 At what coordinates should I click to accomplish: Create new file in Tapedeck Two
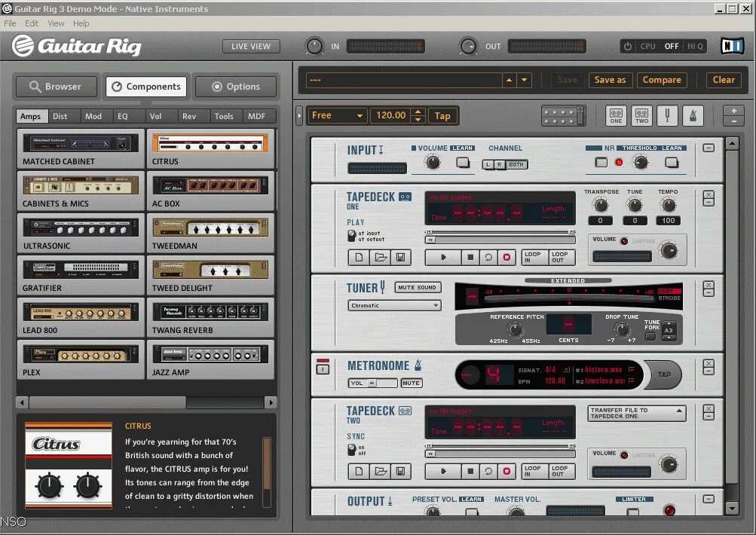point(359,472)
